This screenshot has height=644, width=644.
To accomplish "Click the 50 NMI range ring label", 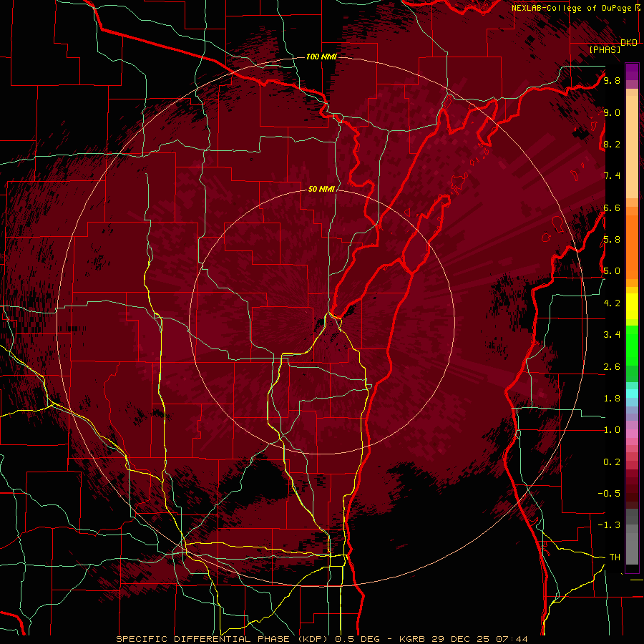I will pos(321,189).
